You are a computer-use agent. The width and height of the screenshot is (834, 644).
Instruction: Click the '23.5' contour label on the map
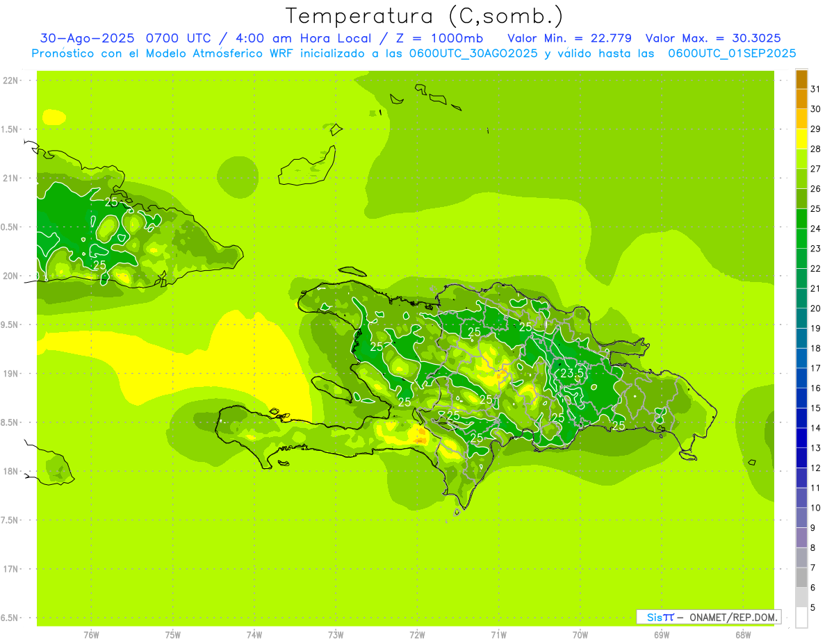pos(572,373)
